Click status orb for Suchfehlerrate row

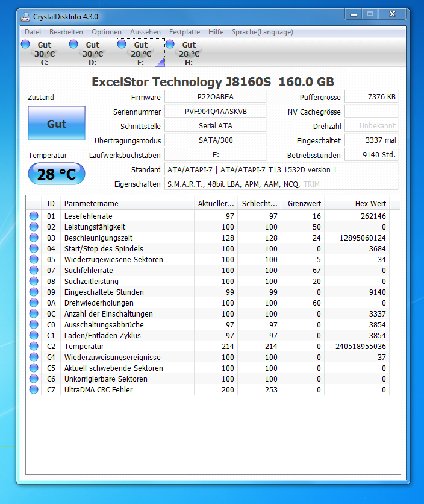(34, 270)
